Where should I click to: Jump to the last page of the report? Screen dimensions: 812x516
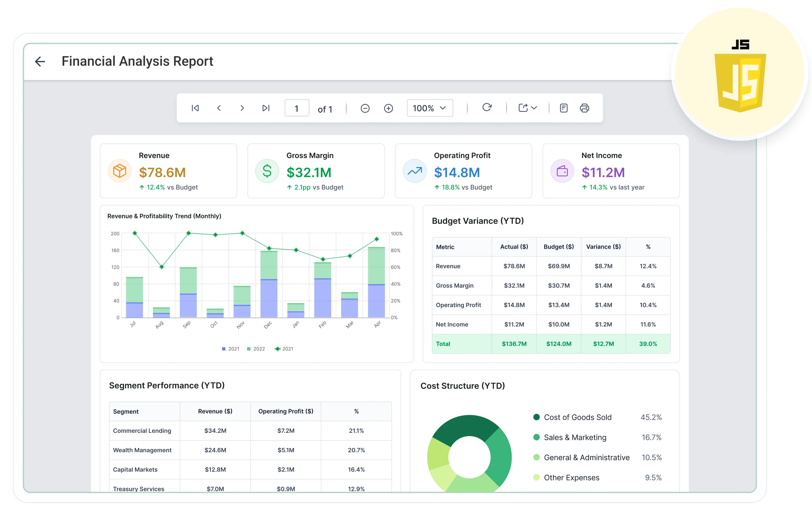point(266,108)
